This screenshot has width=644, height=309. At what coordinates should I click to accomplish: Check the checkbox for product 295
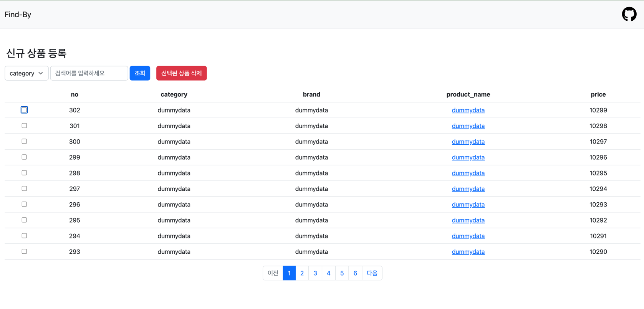coord(24,220)
